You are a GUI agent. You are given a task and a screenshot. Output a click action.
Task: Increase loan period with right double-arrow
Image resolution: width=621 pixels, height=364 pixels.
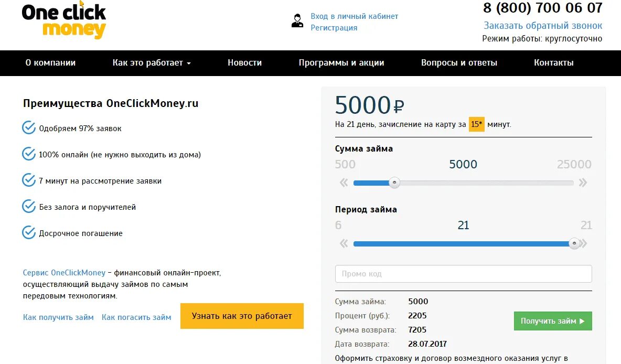(x=584, y=243)
